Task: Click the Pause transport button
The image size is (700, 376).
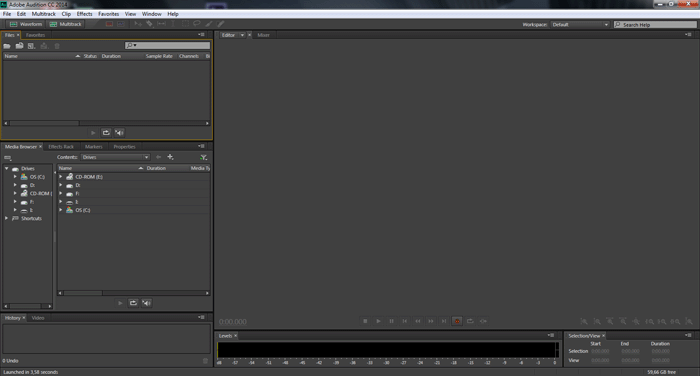Action: tap(392, 321)
